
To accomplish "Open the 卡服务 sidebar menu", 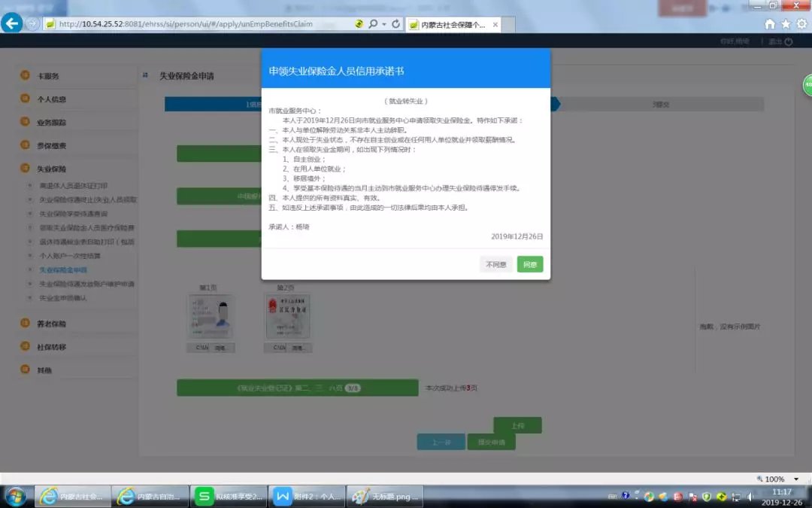I will (48, 76).
